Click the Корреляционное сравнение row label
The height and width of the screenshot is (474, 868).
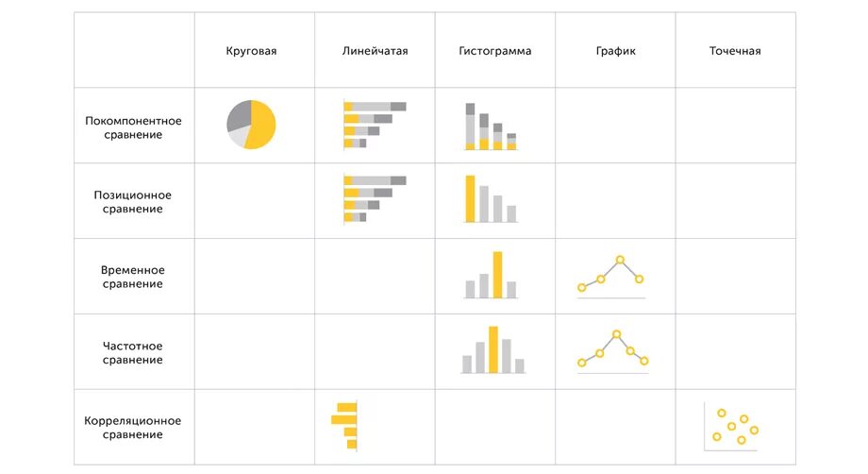coord(133,428)
